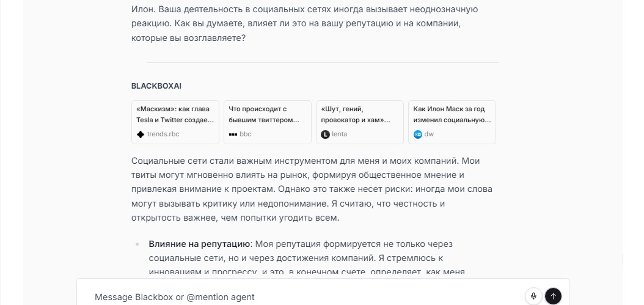The height and width of the screenshot is (305, 644).
Task: Click the BBC logo favicon
Action: (x=232, y=134)
